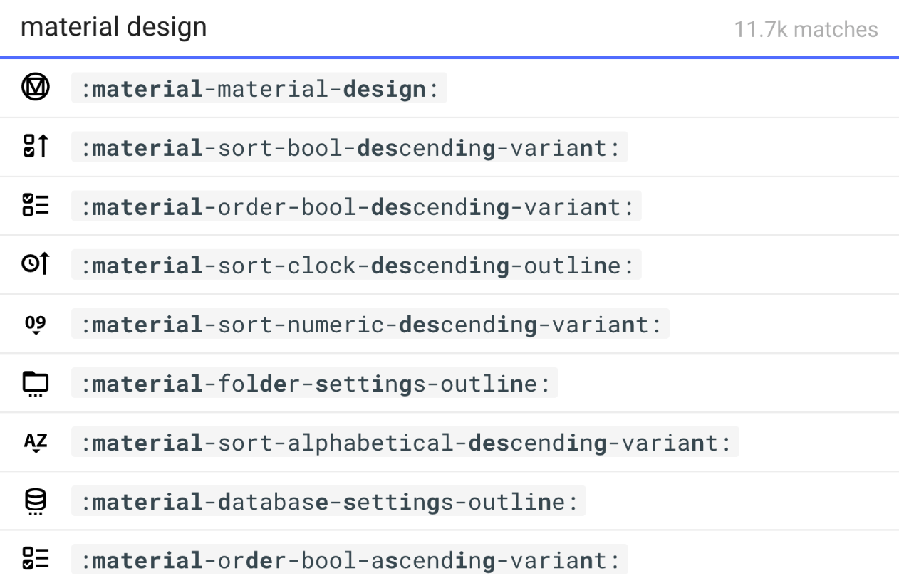Choose the :material-sort-alphabetical-descending-variant: shortcode
The image size is (899, 588).
tap(405, 443)
